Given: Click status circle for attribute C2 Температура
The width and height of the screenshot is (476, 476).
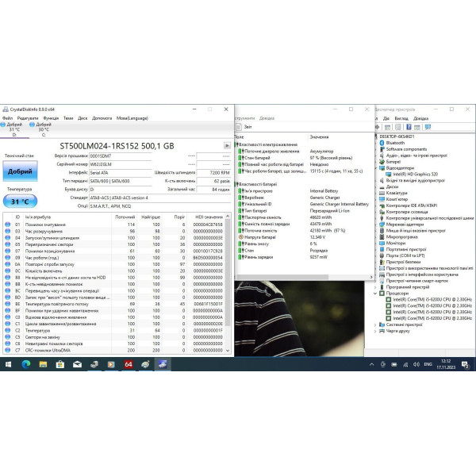Looking at the screenshot, I should 8,330.
